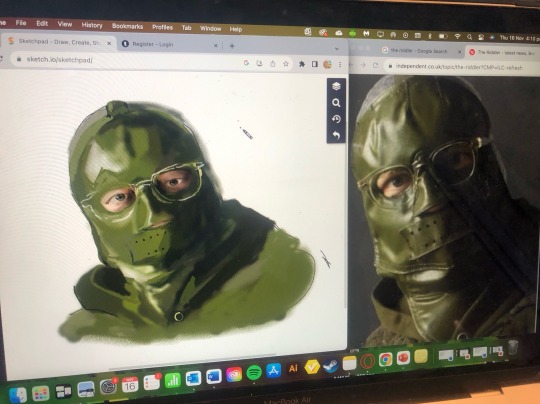This screenshot has height=404, width=540.
Task: Select 'The Riddler - latest news' tab
Action: [x=503, y=53]
